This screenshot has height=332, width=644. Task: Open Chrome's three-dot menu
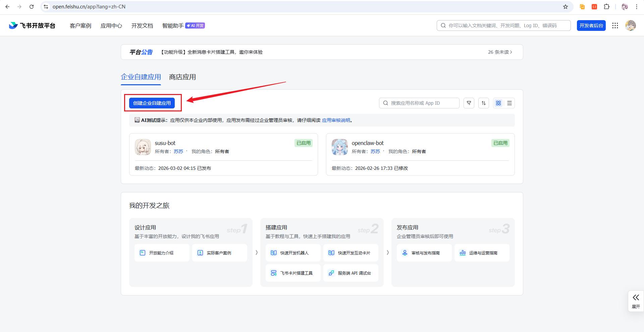636,7
